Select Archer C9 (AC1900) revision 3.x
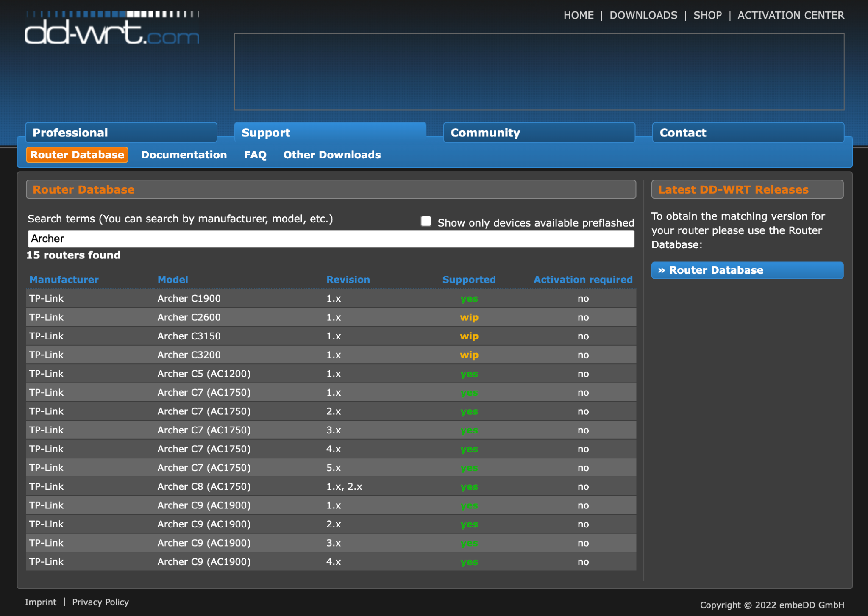868x616 pixels. coord(331,543)
